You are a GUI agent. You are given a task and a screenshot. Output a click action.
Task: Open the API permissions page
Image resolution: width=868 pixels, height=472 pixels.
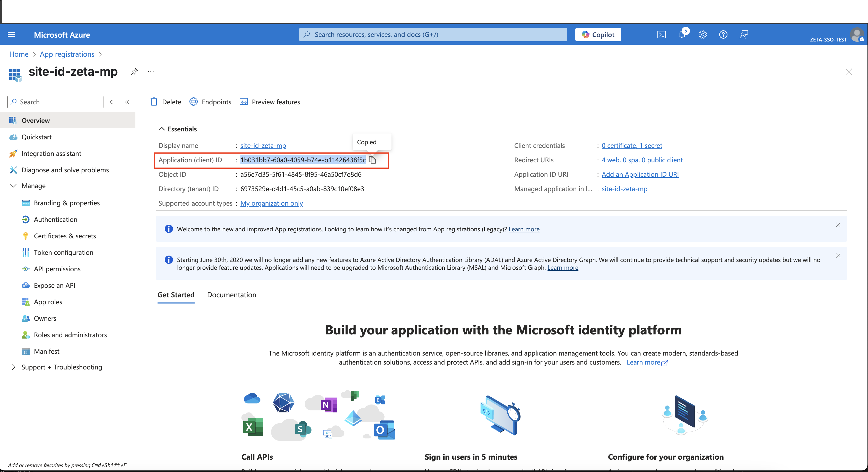[x=57, y=269]
